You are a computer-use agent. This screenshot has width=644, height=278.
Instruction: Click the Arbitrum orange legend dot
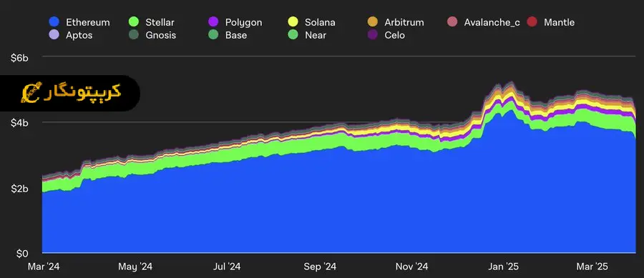pos(373,22)
